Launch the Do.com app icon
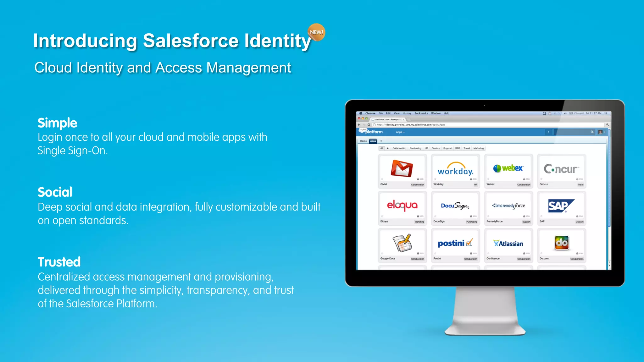Image resolution: width=644 pixels, height=362 pixels. tap(562, 243)
